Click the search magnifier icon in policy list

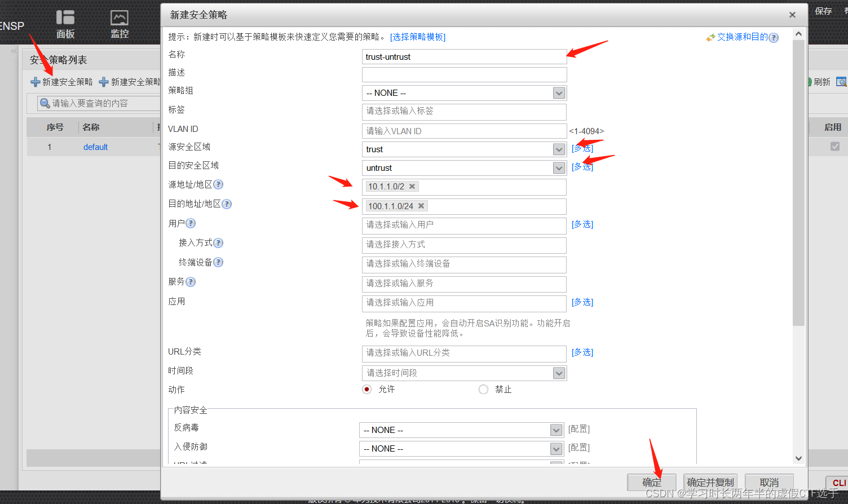[x=45, y=103]
